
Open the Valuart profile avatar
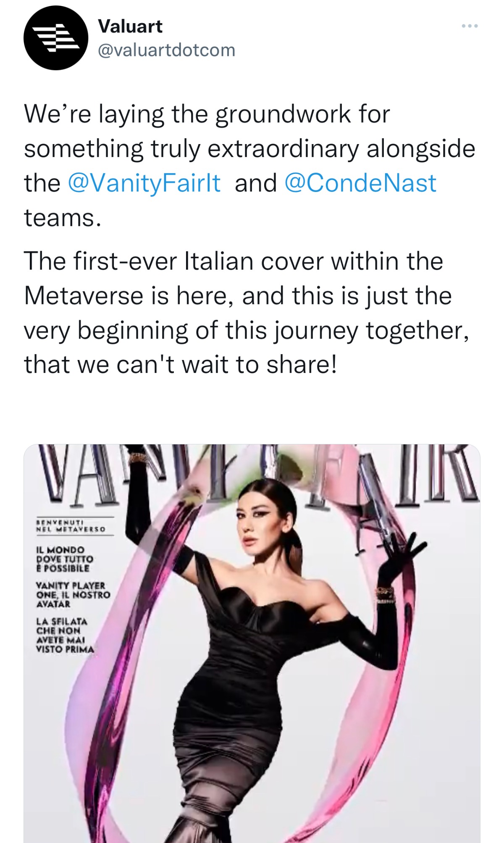(x=56, y=38)
